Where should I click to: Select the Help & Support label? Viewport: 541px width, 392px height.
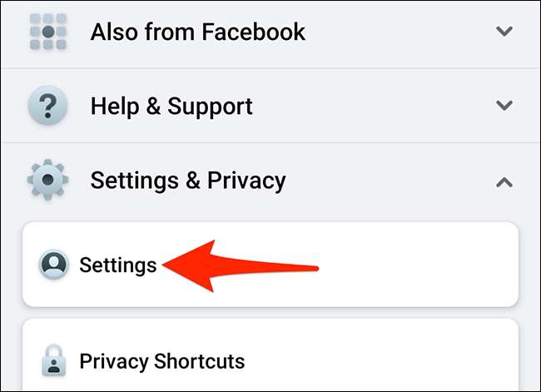click(171, 107)
